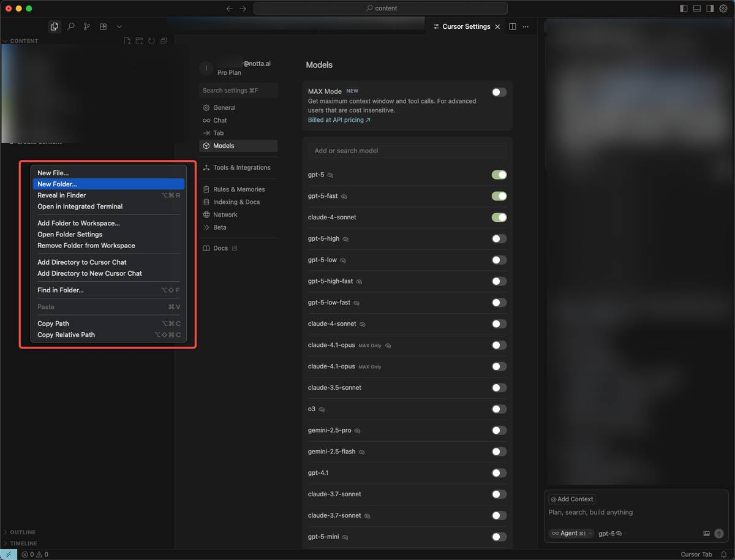Turn off the gpt-5 model switch
Viewport: 735px width, 560px height.
pyautogui.click(x=499, y=175)
